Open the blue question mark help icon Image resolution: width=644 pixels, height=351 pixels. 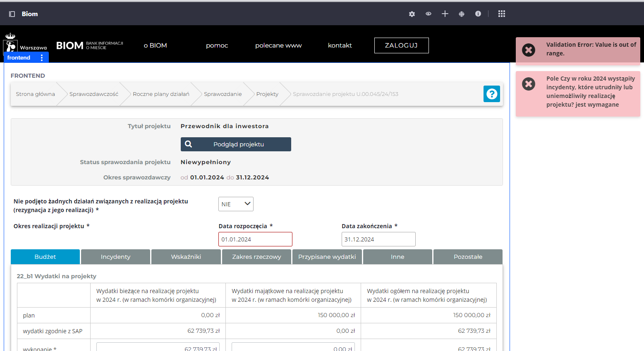(491, 94)
